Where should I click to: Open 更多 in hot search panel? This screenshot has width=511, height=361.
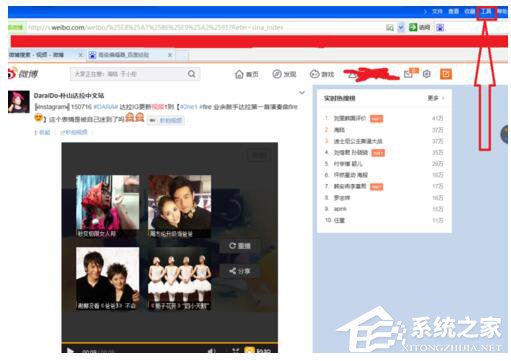pyautogui.click(x=436, y=98)
